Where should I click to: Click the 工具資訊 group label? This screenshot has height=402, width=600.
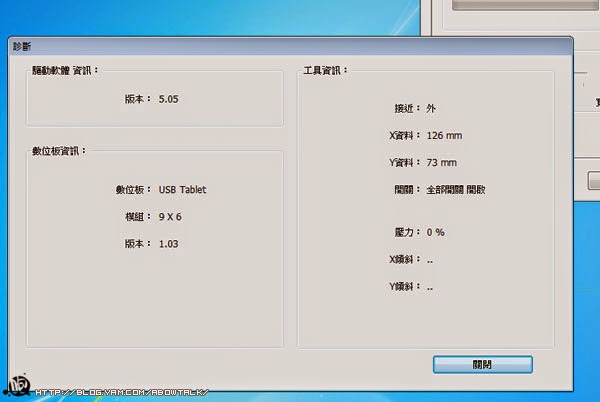tap(325, 70)
